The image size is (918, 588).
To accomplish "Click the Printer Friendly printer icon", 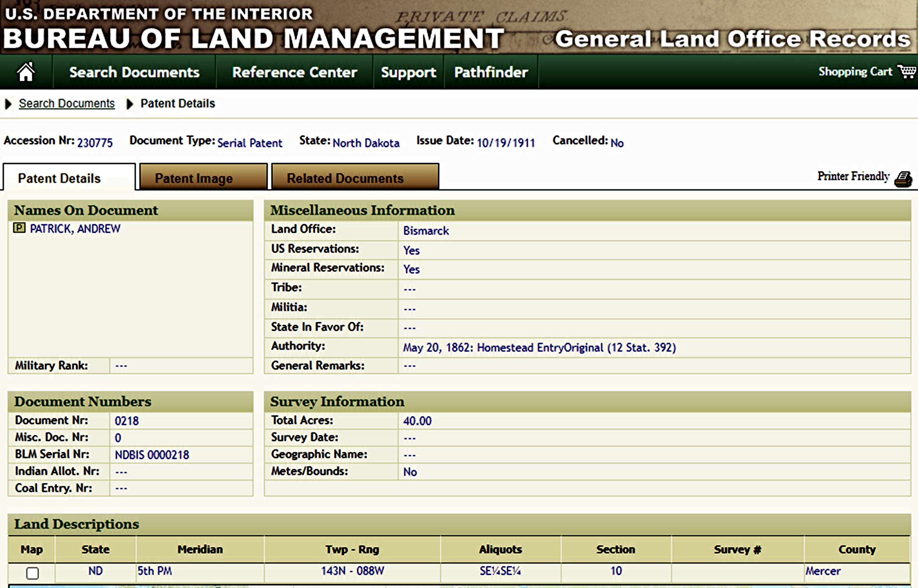I will click(x=903, y=179).
